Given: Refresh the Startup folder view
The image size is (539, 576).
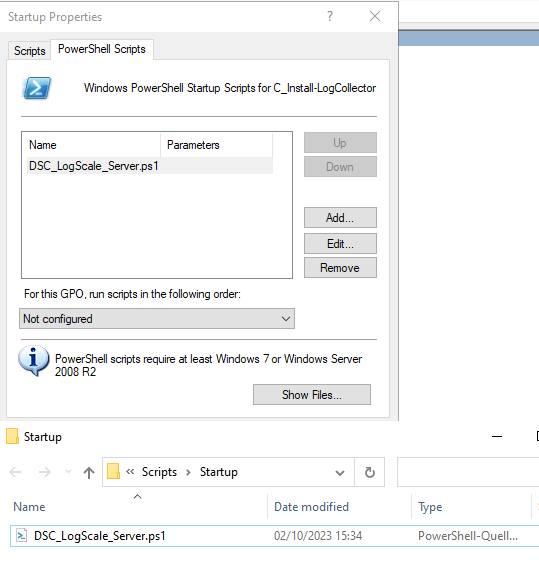Looking at the screenshot, I should click(370, 472).
